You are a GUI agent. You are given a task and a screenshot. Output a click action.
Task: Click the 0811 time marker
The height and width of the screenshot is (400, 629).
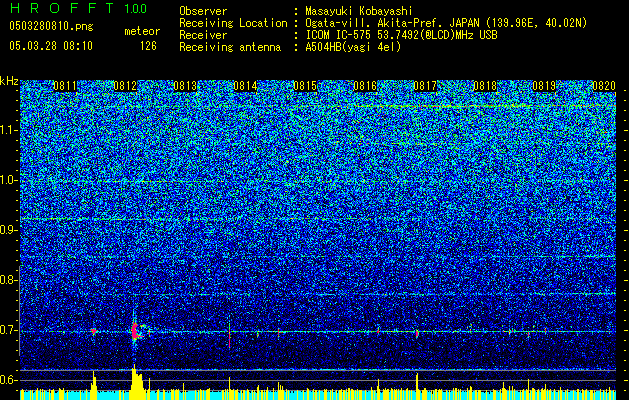[x=65, y=86]
